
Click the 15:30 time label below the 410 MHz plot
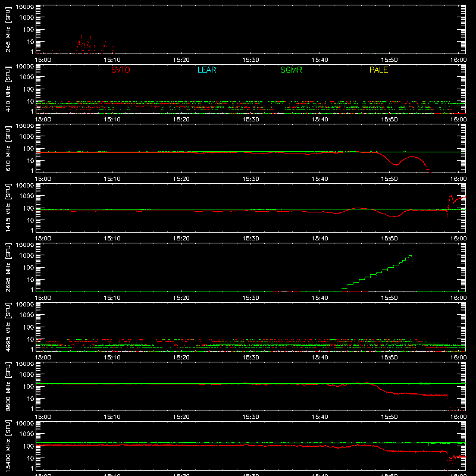[x=250, y=120]
